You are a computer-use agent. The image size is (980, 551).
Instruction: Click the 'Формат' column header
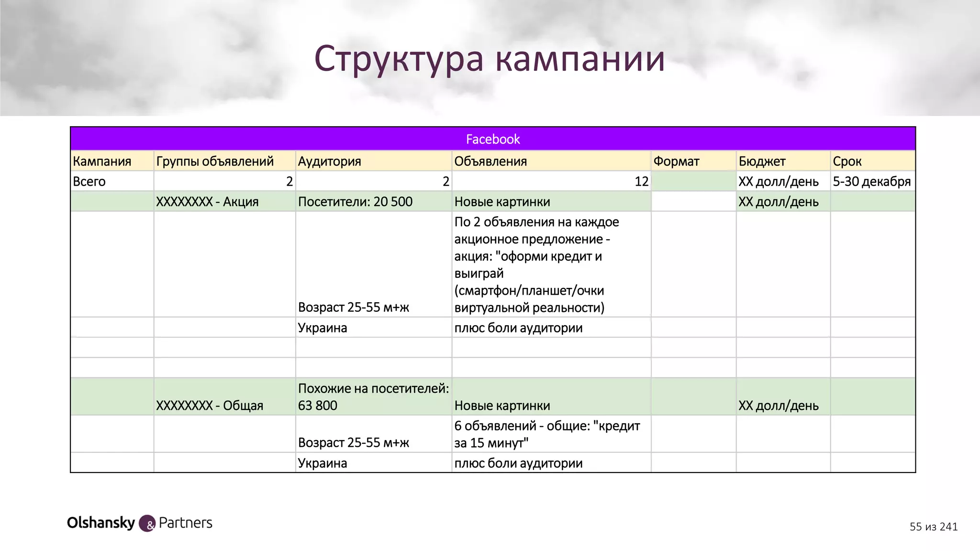click(x=693, y=161)
